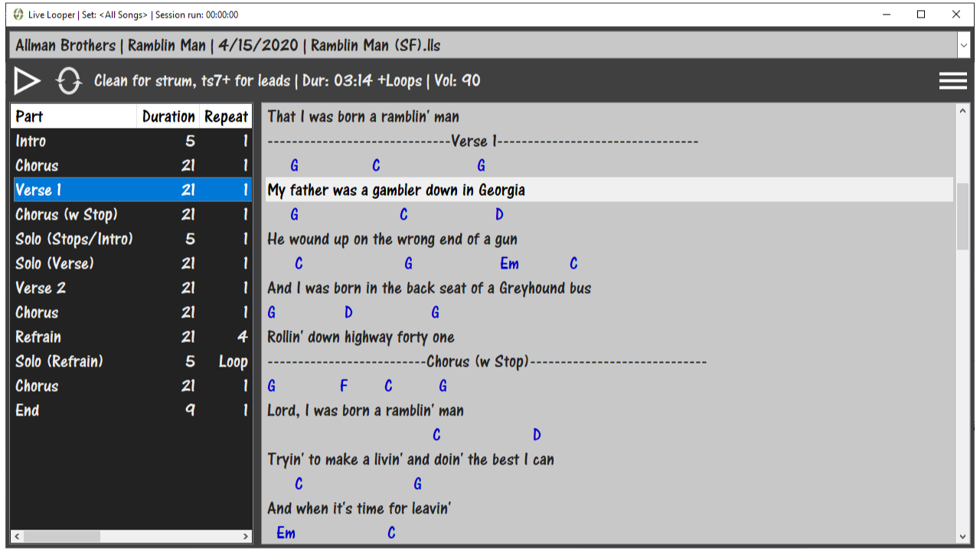Minimize the Live Looper window

pos(887,15)
